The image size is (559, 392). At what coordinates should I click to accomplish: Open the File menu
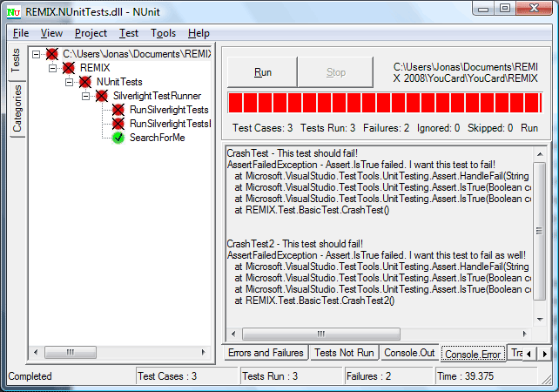[21, 33]
